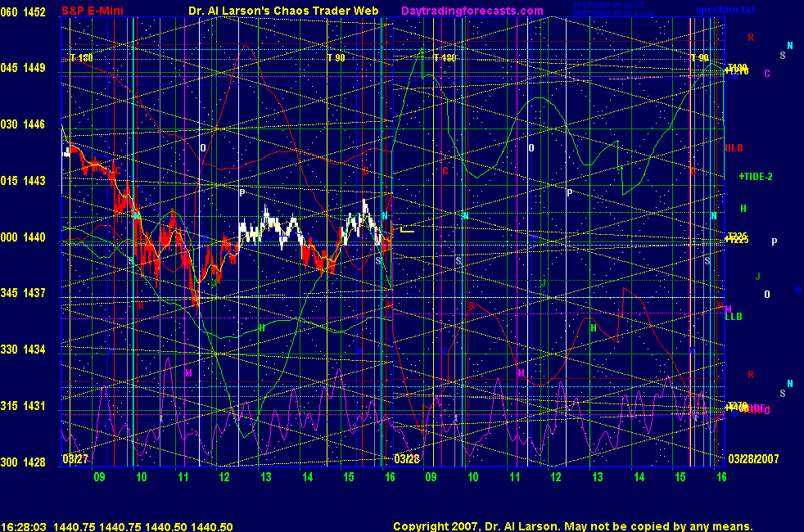Click the magenta C planet marker at right
The width and height of the screenshot is (804, 532).
pyautogui.click(x=767, y=74)
